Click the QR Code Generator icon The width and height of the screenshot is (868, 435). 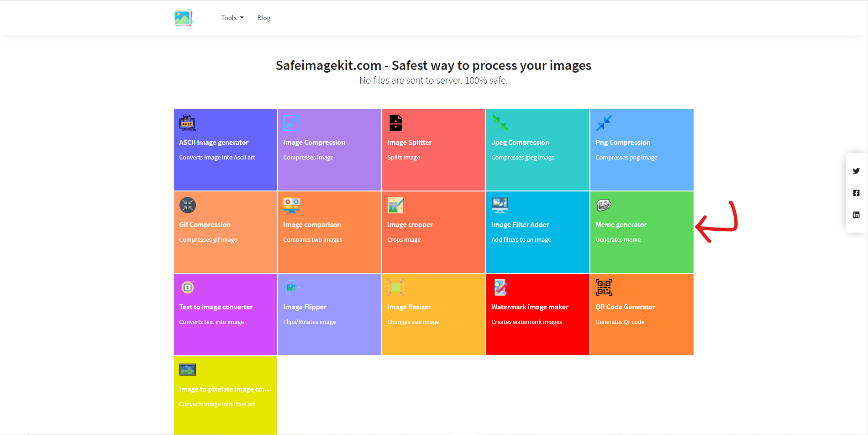pos(604,287)
